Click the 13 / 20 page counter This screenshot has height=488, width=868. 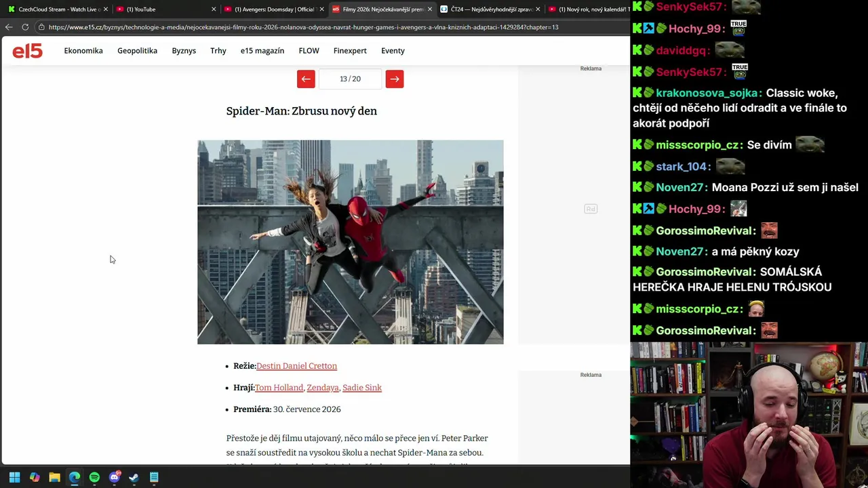tap(350, 79)
